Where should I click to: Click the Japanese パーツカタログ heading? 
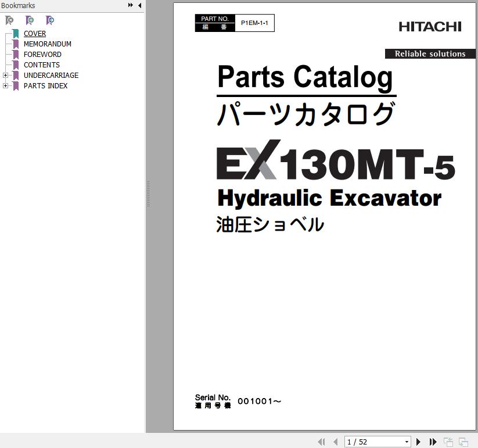point(306,114)
